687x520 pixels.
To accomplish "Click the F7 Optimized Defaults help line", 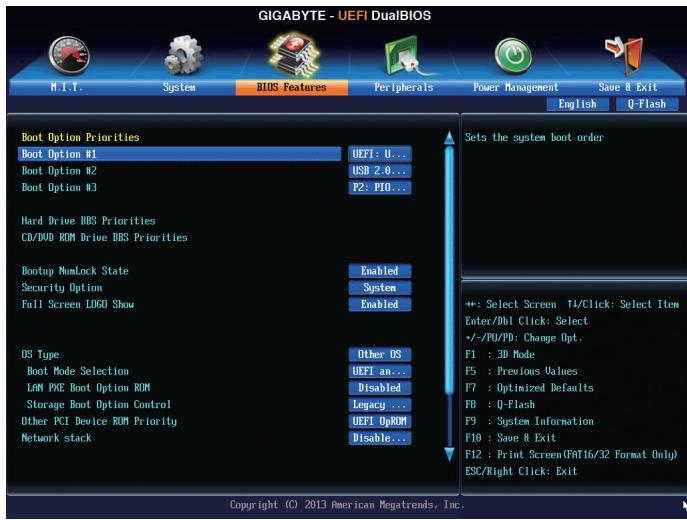I will 530,388.
